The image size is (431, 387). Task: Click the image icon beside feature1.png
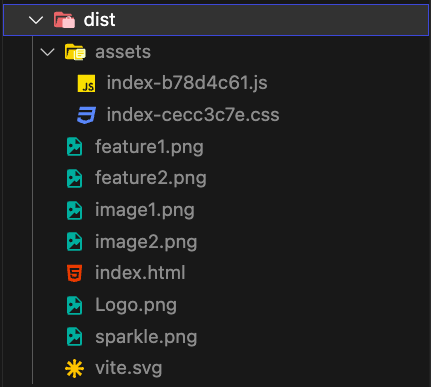pos(75,147)
